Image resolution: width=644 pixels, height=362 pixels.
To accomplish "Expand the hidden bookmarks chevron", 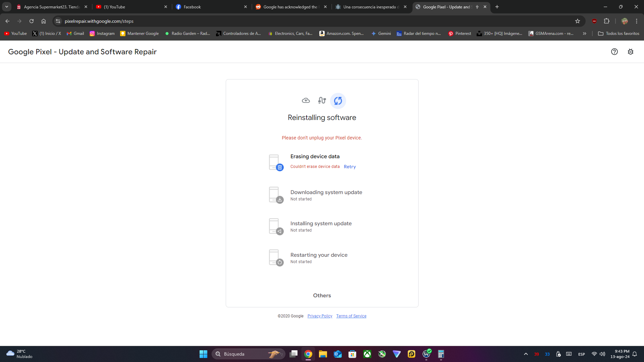I will click(585, 34).
